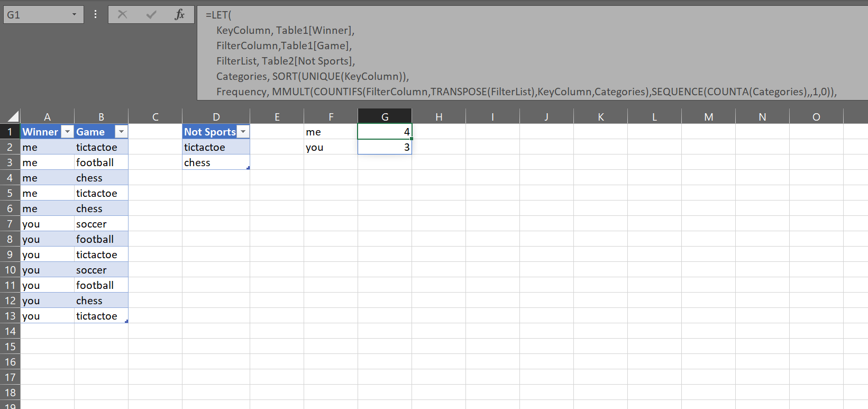
Task: Select row 18 header
Action: click(10, 392)
